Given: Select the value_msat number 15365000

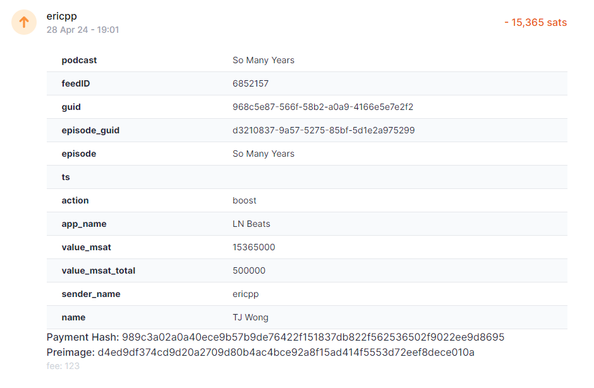Looking at the screenshot, I should tap(254, 247).
